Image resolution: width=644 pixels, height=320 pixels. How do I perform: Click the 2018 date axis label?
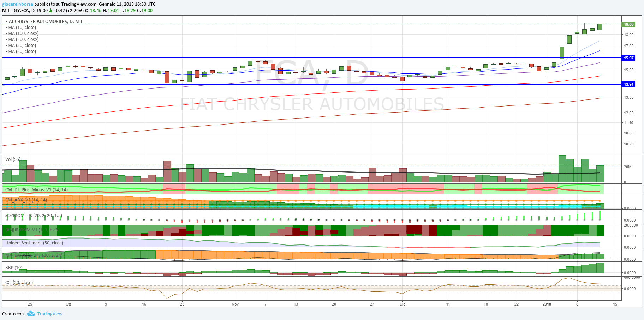547,304
